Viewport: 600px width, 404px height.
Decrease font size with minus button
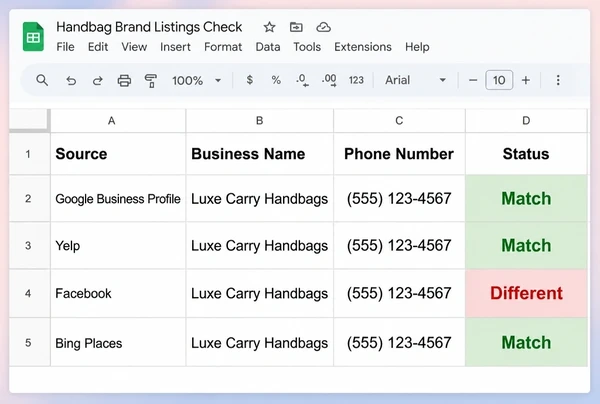click(x=473, y=80)
